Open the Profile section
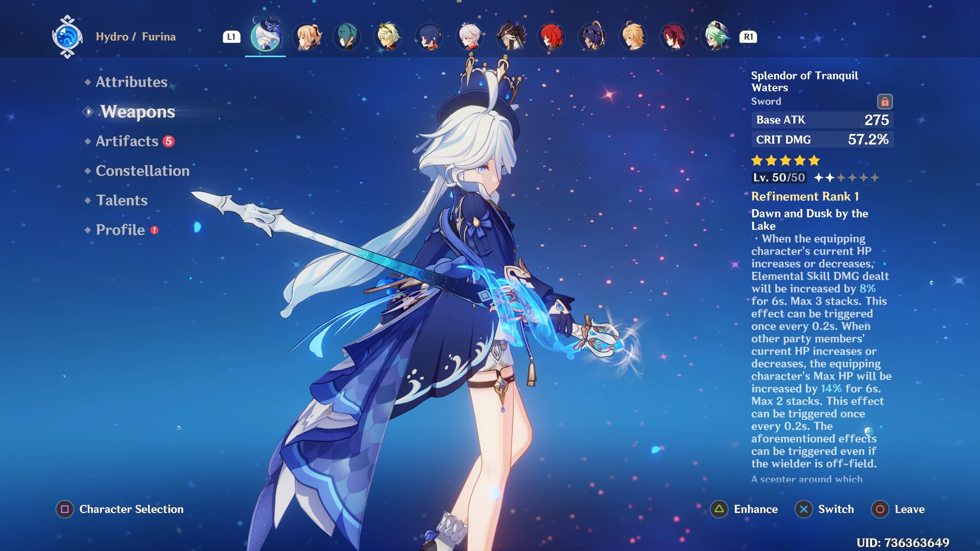 [x=120, y=230]
